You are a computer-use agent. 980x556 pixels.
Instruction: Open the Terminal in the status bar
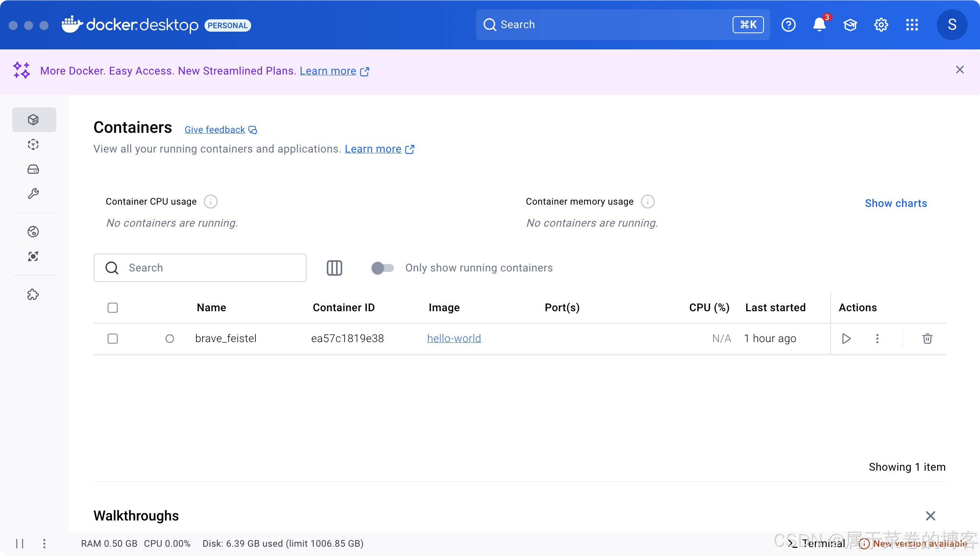pyautogui.click(x=817, y=543)
